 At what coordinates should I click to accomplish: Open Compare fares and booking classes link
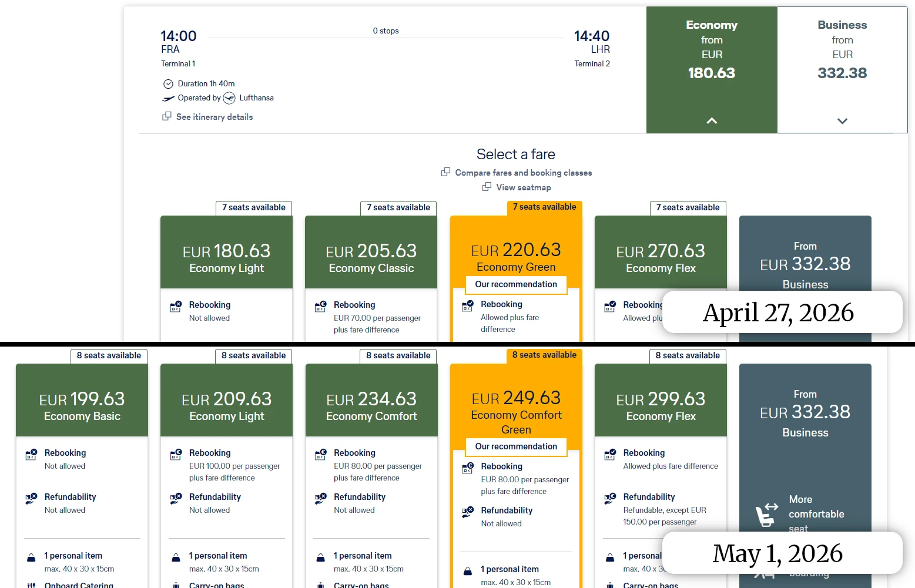[x=524, y=173]
